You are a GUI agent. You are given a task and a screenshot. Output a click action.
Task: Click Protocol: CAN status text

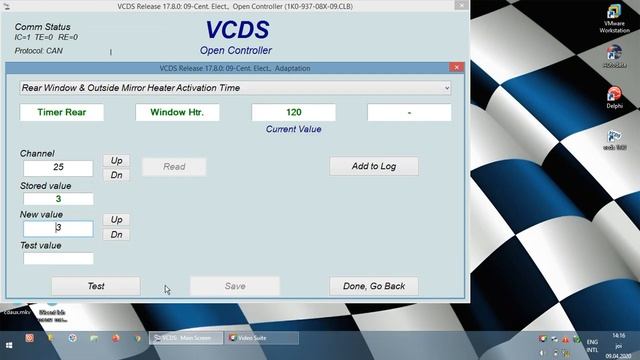tap(38, 51)
